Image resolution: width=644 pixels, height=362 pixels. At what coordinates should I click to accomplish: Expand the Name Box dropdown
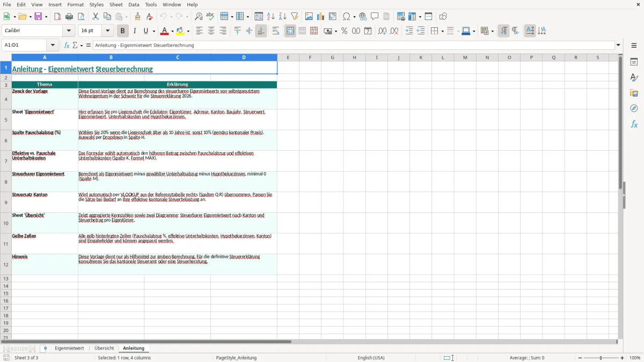pyautogui.click(x=52, y=45)
